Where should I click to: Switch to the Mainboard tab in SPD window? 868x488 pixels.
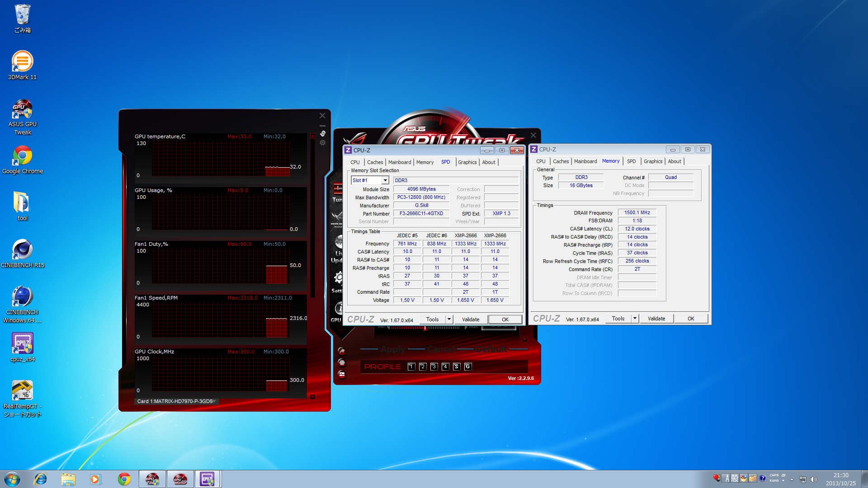[400, 162]
